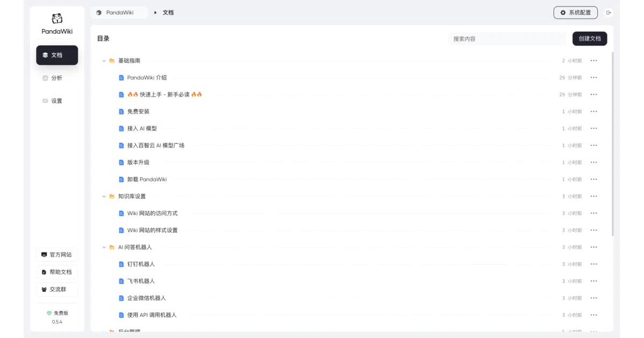
Task: Open the 版本升级 document
Action: click(138, 163)
